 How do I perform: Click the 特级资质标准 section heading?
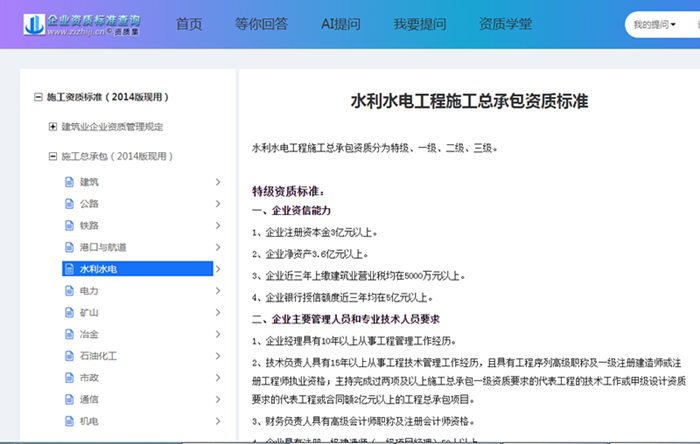(288, 191)
